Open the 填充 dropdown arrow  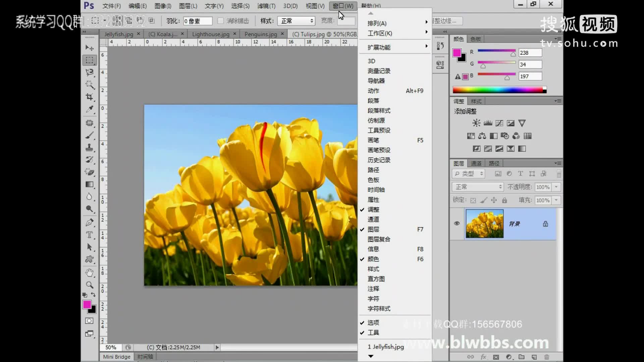click(x=556, y=200)
